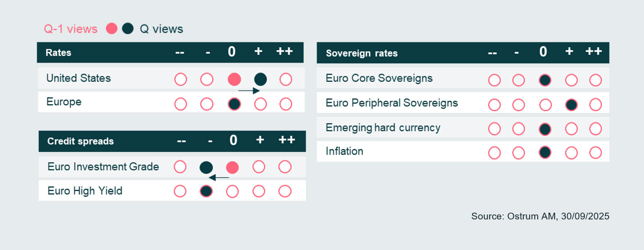Select the dark circle in the Europe row
The height and width of the screenshot is (250, 644).
click(x=234, y=104)
